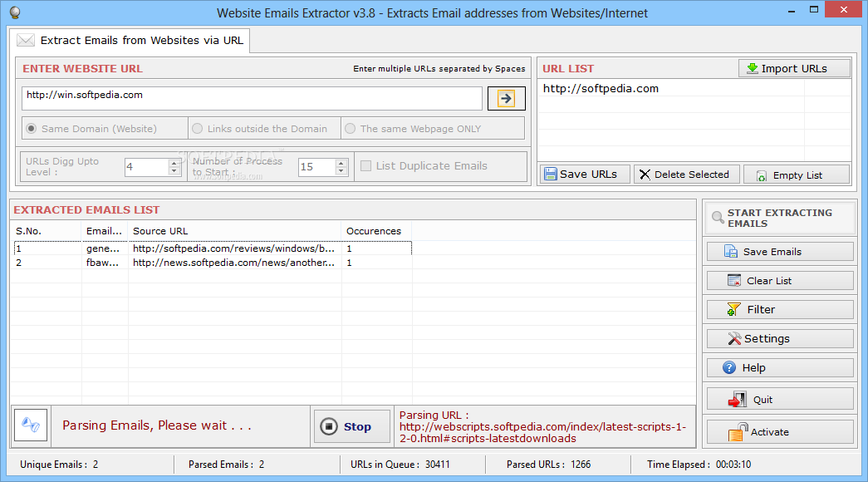Click the Settings button label

click(x=767, y=338)
